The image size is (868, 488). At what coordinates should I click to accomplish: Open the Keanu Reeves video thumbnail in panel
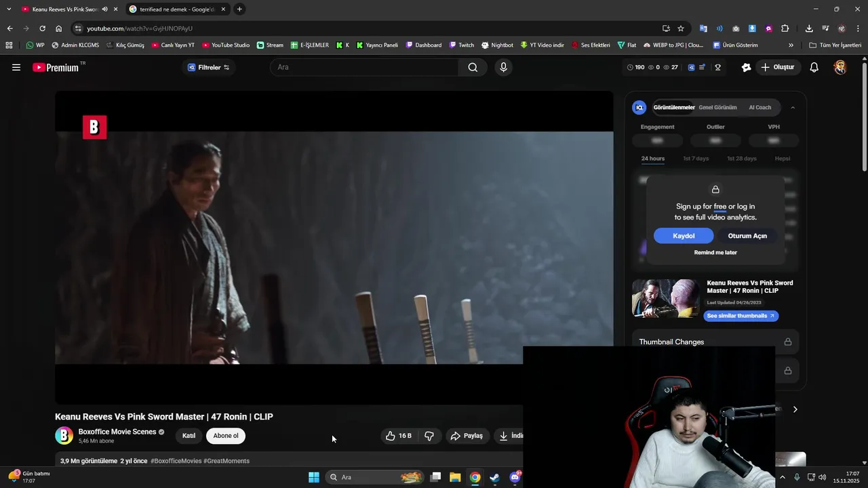pos(665,298)
